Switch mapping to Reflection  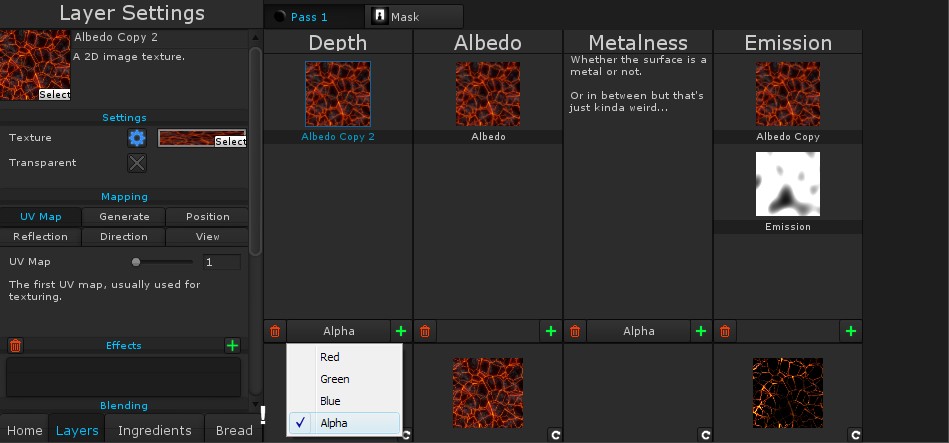click(x=41, y=237)
